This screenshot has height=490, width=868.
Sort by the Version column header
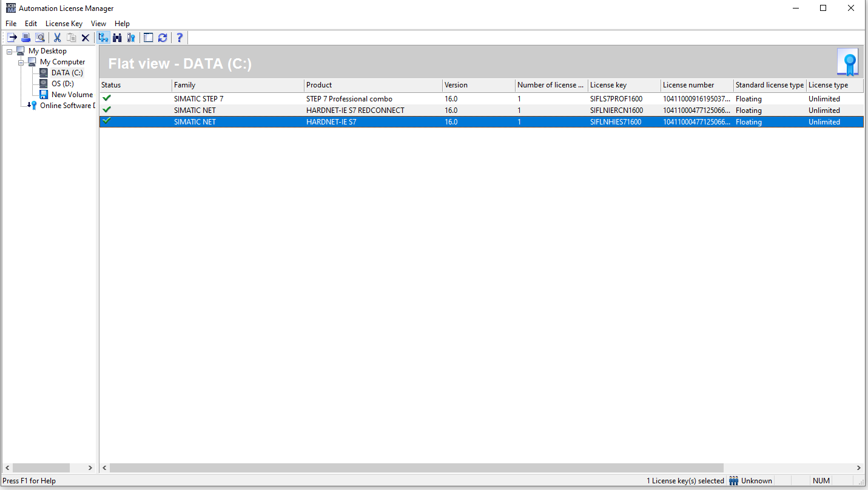479,85
